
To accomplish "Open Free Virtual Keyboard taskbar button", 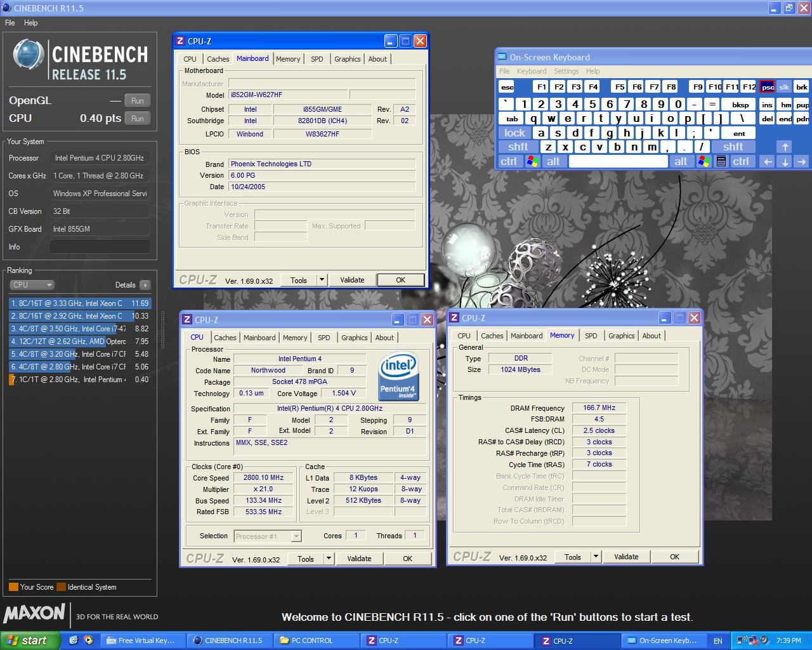I will coord(144,640).
